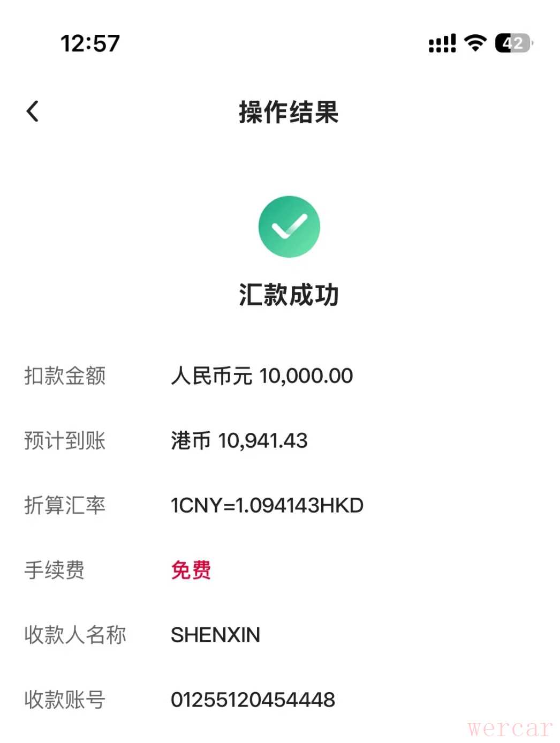The height and width of the screenshot is (743, 560).
Task: Tap the 收款账号 label
Action: point(65,700)
